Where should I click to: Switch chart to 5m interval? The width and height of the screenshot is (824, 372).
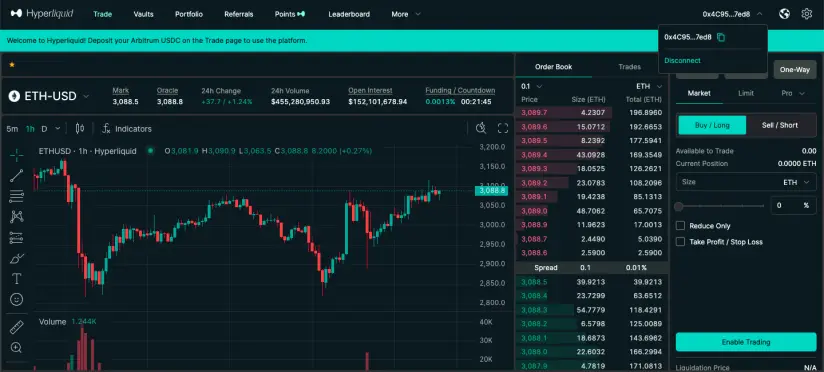(12, 129)
